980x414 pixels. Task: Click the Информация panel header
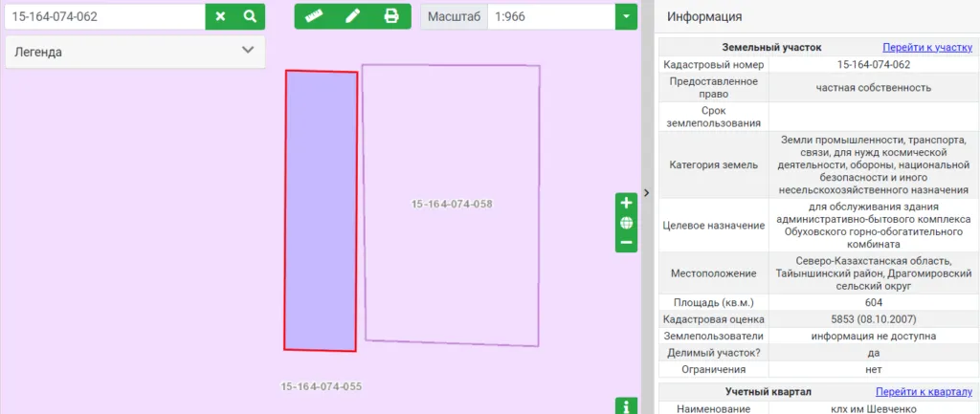coord(703,17)
